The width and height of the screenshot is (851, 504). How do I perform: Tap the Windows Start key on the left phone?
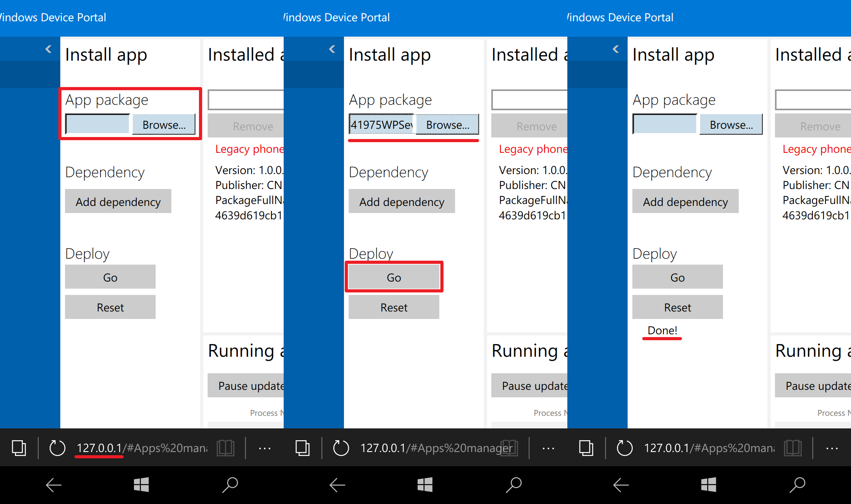pos(141,485)
